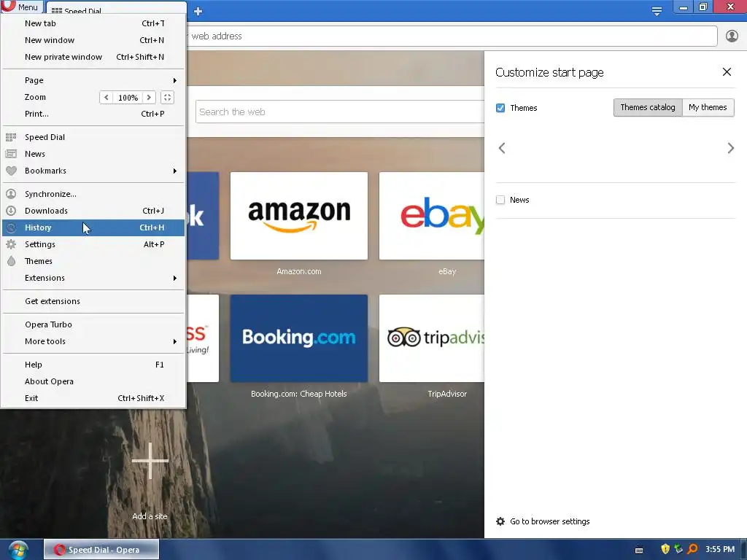Image resolution: width=747 pixels, height=560 pixels.
Task: Click the Downloads arrow icon
Action: 11,211
